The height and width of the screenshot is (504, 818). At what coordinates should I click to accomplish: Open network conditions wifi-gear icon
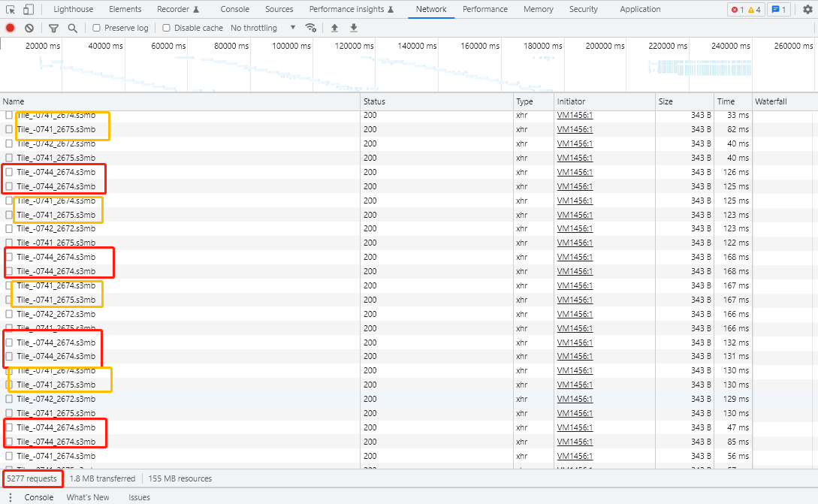[311, 29]
